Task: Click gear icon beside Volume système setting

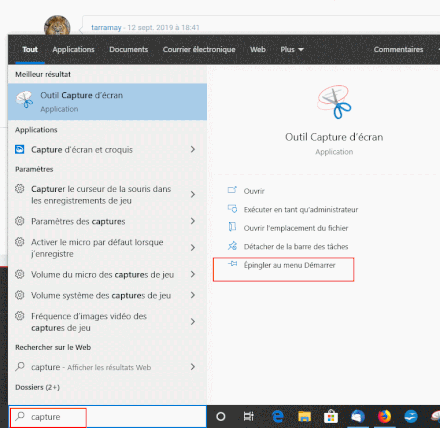Action: pyautogui.click(x=20, y=295)
